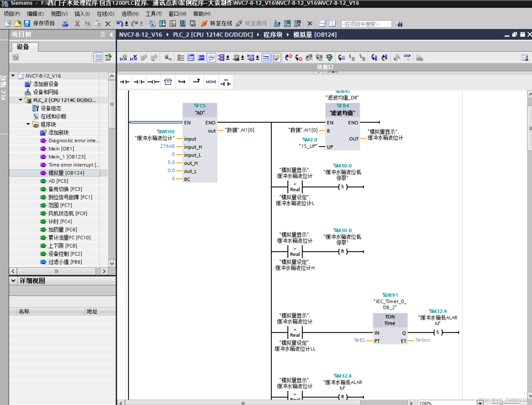Click the Insert network icon

pos(123,58)
